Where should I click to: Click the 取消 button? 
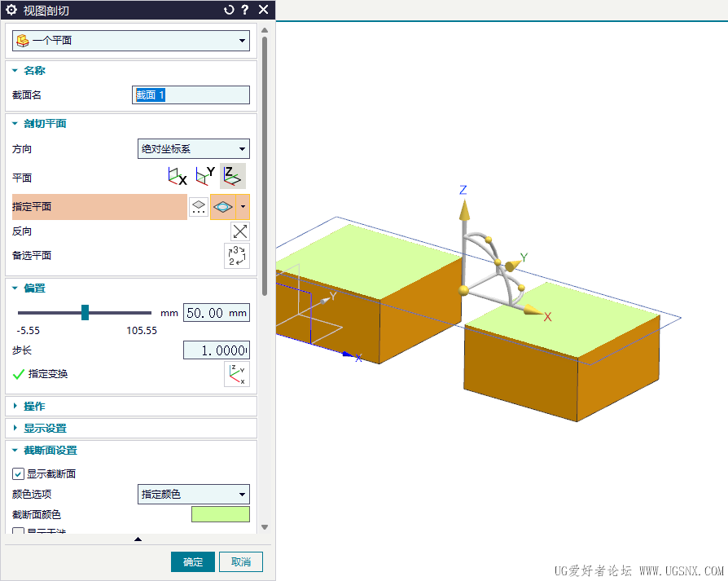pos(241,562)
